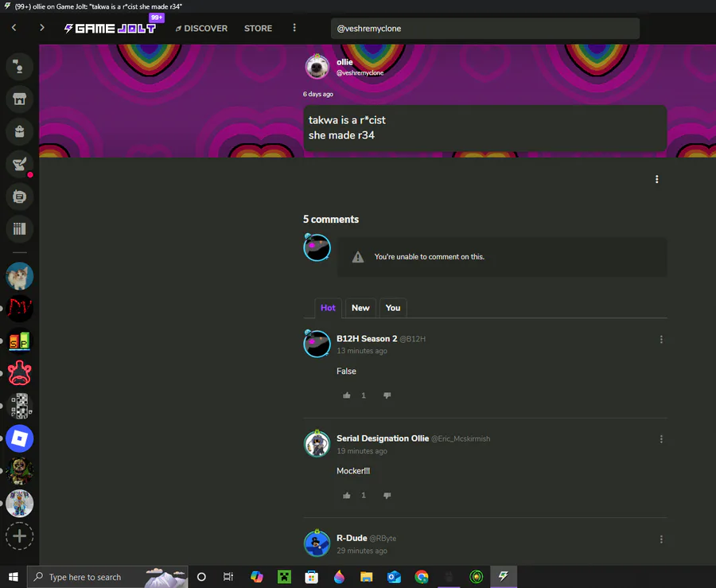Open options menu for 'Mocker!!!' comment
The height and width of the screenshot is (588, 716).
(x=661, y=439)
